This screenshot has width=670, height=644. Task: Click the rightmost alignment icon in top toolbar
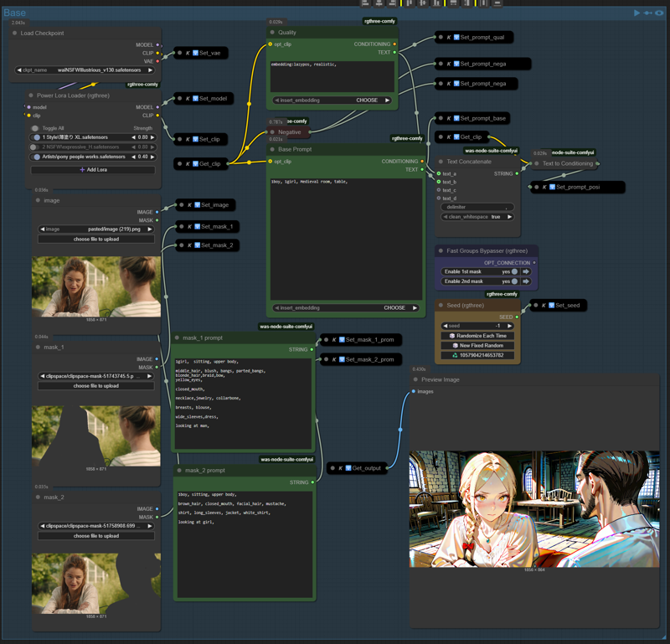coord(497,3)
